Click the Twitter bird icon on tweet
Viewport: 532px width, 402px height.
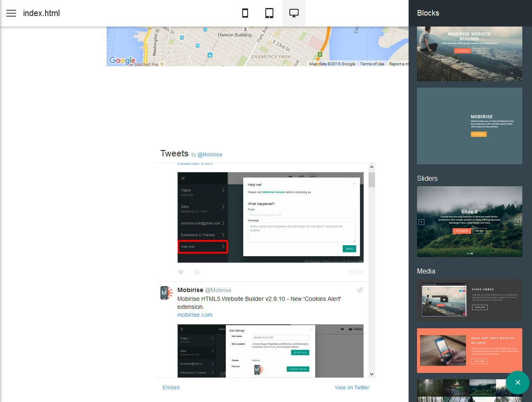360,290
